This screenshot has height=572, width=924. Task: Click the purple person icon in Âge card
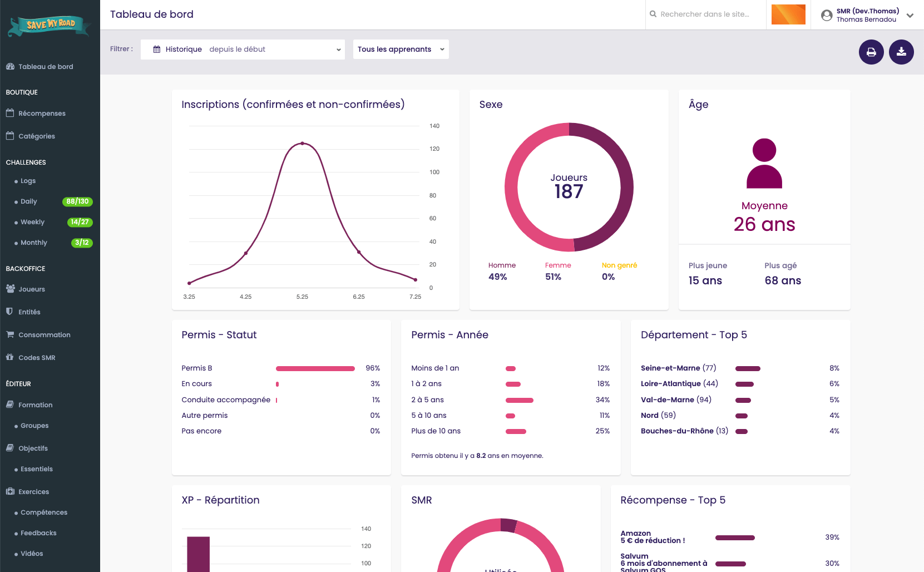pos(764,164)
